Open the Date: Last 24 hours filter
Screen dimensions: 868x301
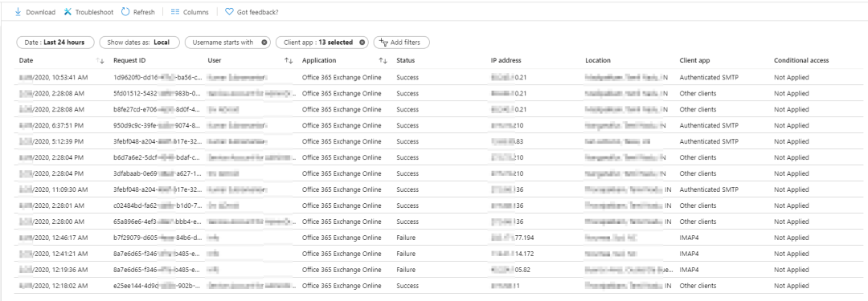click(55, 43)
